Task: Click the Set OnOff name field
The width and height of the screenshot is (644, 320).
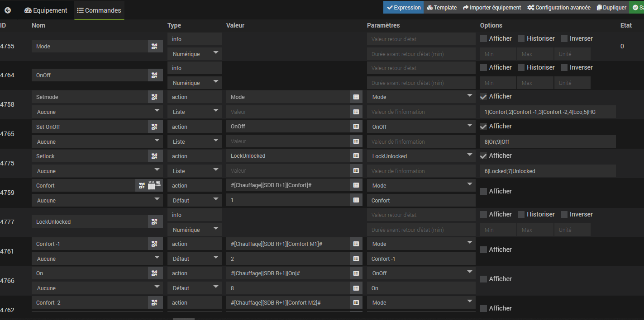Action: tap(90, 127)
